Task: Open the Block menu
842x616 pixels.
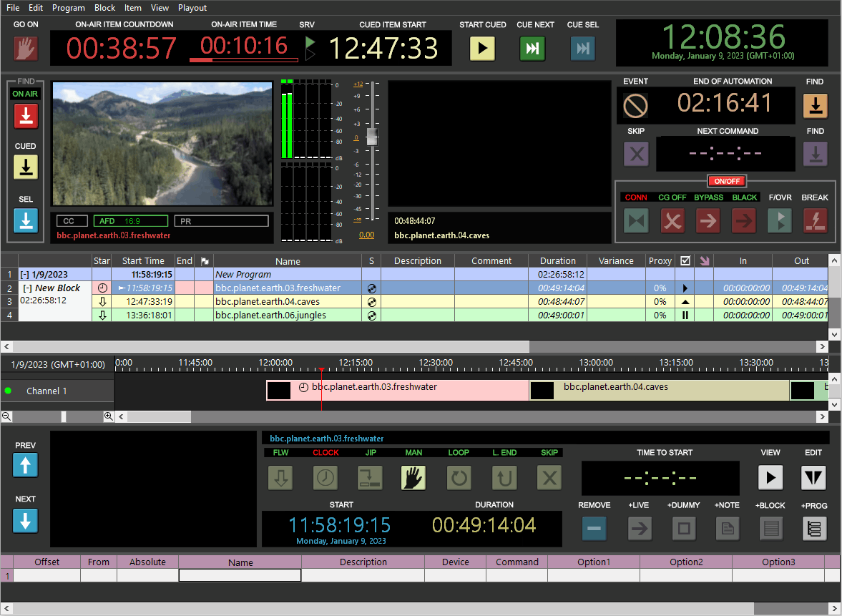Action: 104,8
